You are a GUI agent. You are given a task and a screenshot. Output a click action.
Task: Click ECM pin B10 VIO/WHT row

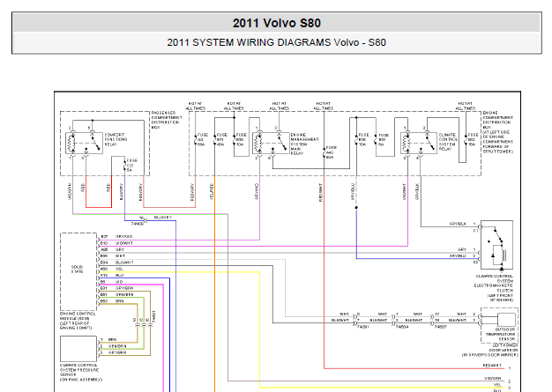(x=116, y=243)
